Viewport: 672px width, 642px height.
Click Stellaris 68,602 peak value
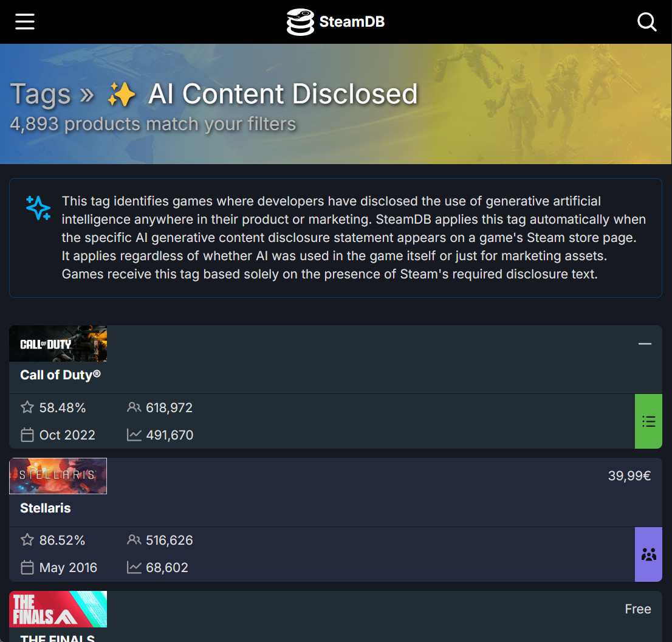[167, 567]
